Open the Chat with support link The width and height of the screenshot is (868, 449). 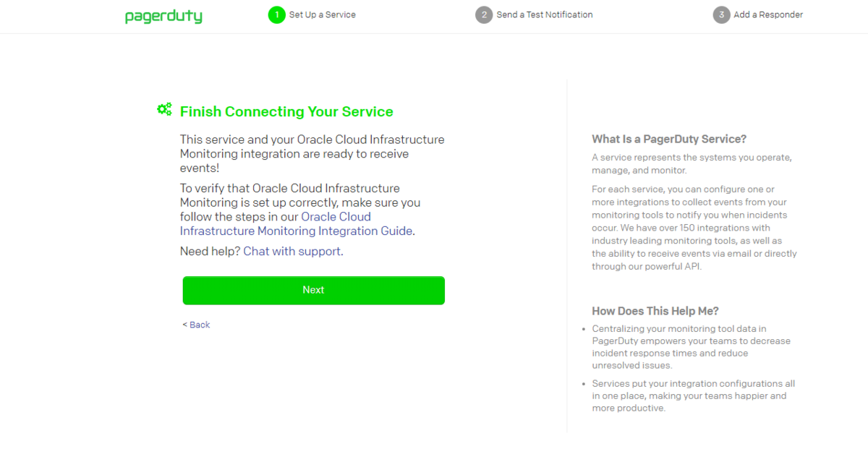point(292,251)
